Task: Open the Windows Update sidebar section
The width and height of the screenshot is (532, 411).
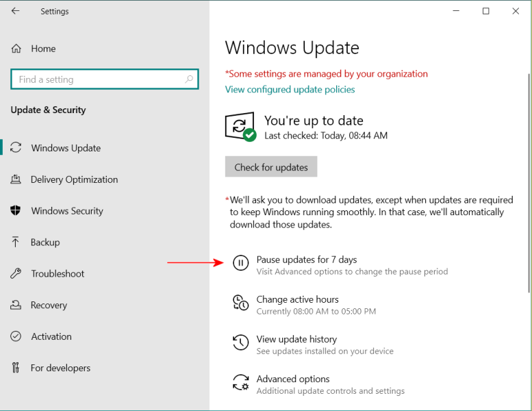Action: click(66, 148)
